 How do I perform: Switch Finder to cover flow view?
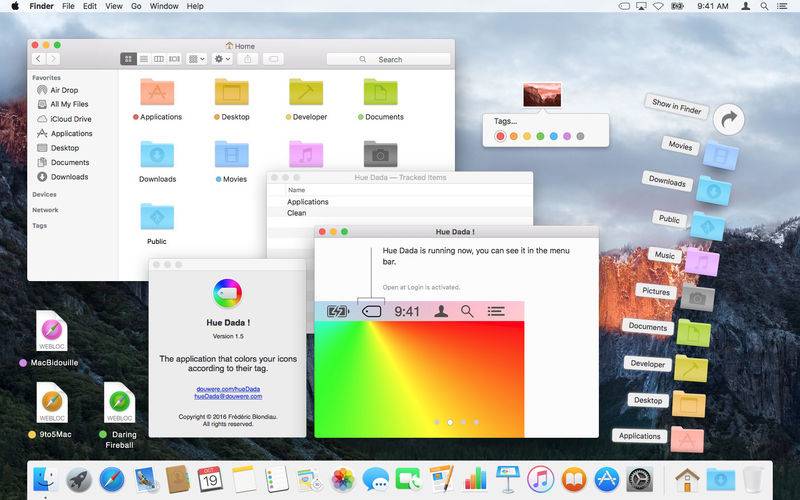pyautogui.click(x=174, y=59)
